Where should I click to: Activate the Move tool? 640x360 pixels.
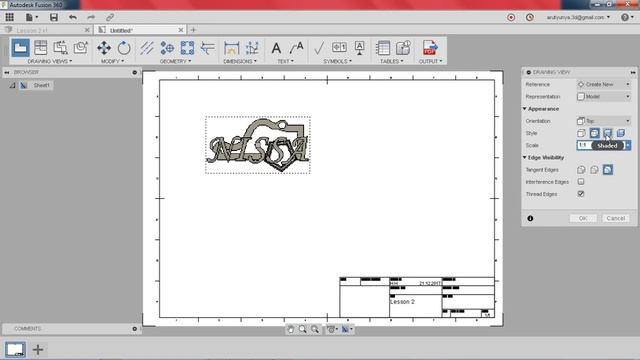coord(104,48)
